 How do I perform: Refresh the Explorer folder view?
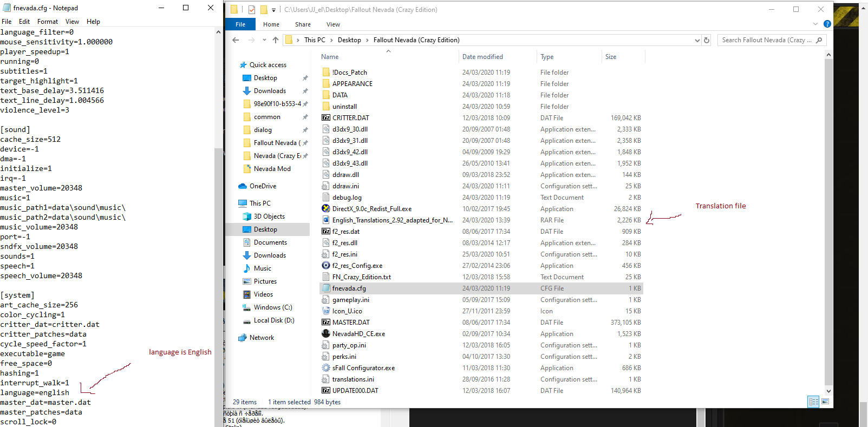point(707,40)
